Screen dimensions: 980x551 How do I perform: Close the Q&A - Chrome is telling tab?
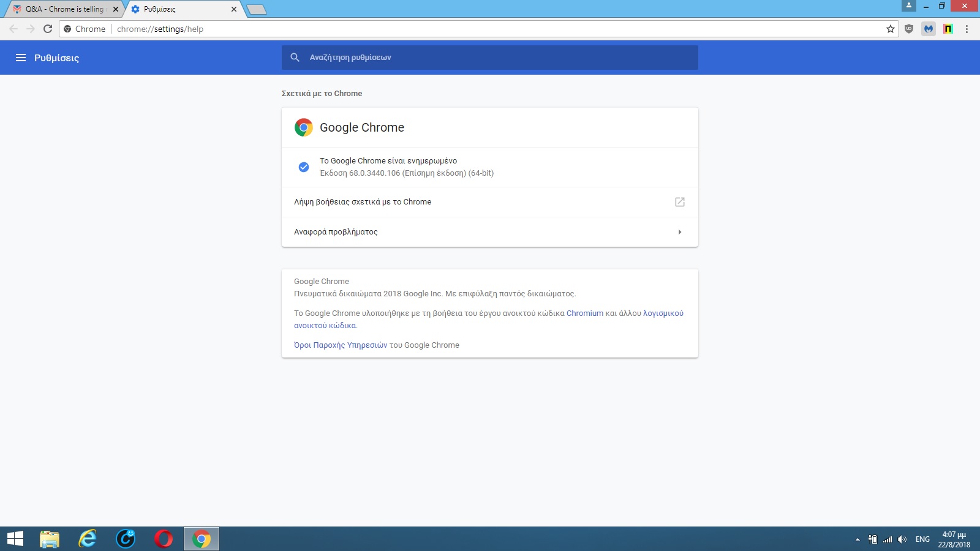coord(116,9)
